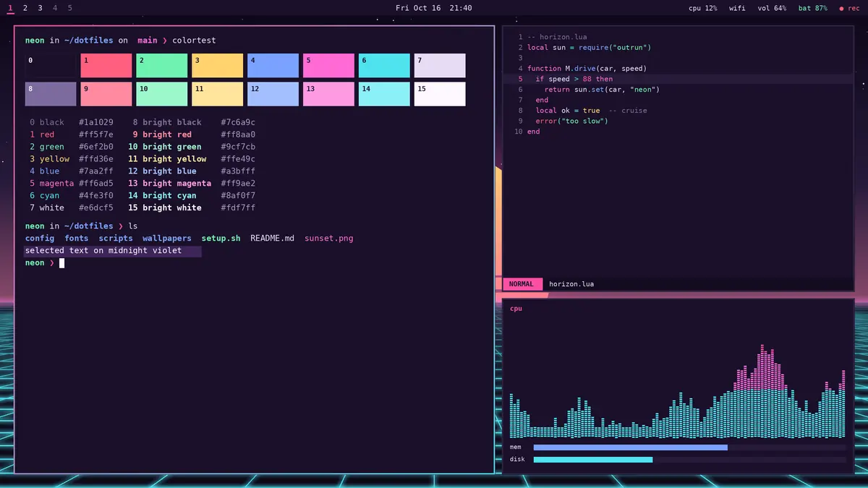Click the hex value #ff6ad5
This screenshot has height=488, width=868.
96,184
